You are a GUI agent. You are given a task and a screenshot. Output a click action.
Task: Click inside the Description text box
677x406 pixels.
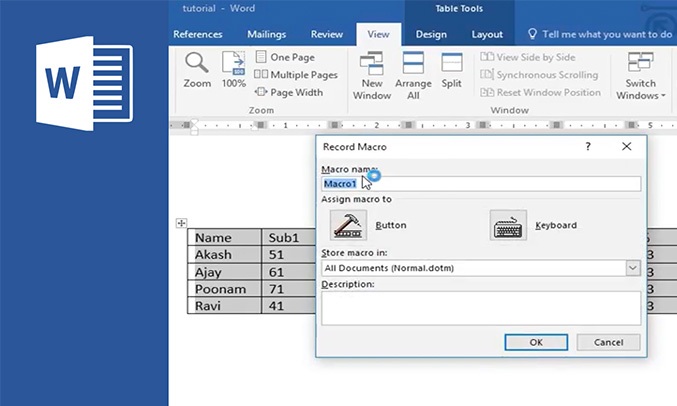480,308
